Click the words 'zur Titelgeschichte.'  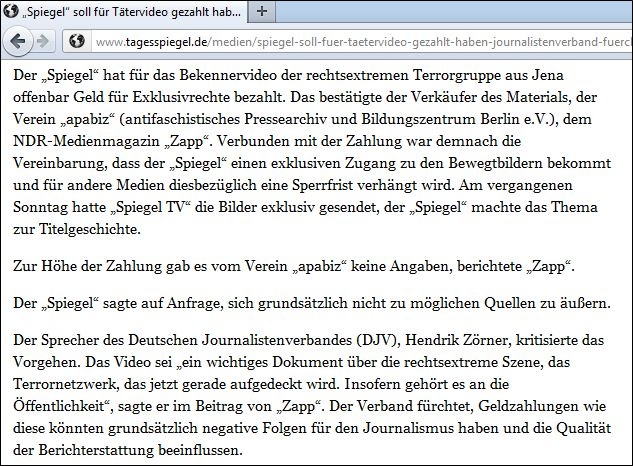tap(77, 229)
